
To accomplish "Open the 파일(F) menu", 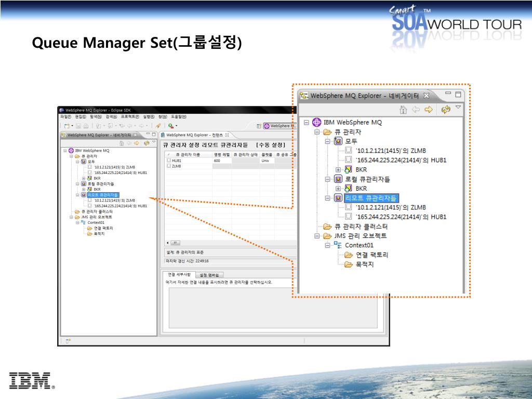I will (66, 117).
